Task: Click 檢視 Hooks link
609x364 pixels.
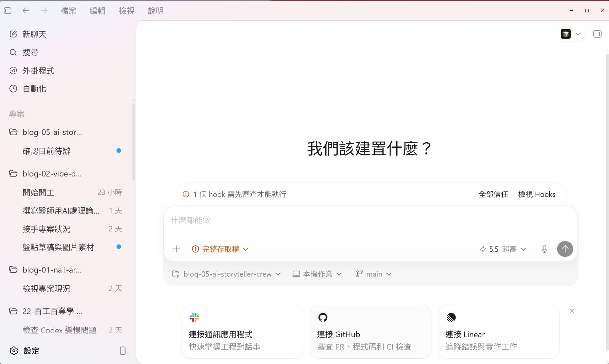Action: (x=537, y=194)
